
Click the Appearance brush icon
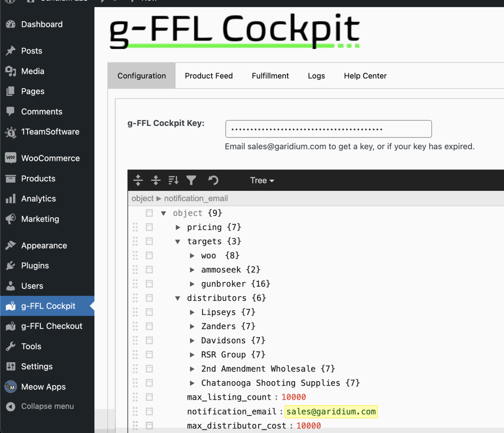(x=11, y=245)
